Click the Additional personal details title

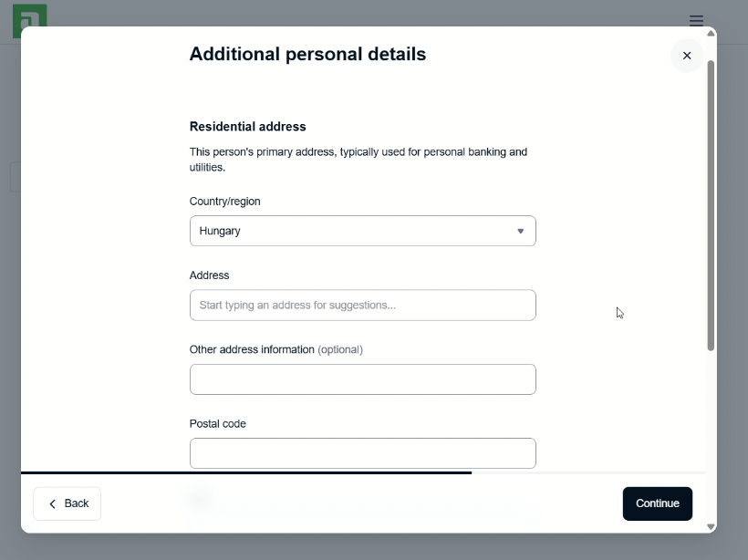[x=307, y=54]
